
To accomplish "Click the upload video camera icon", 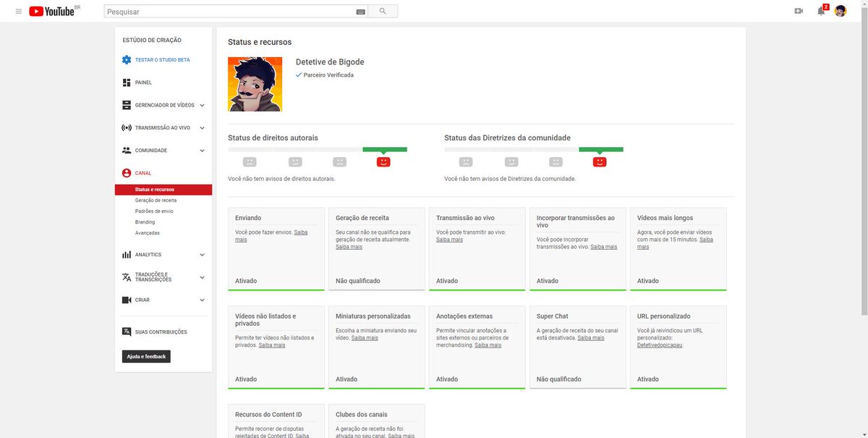I will point(799,11).
